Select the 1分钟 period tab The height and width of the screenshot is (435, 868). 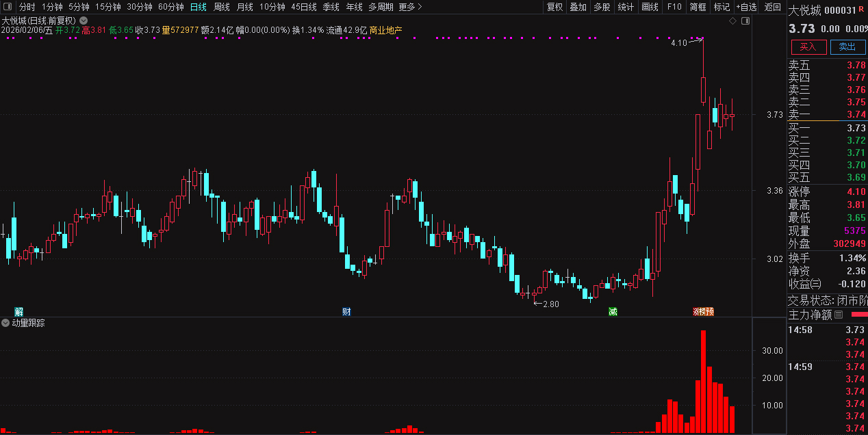click(x=52, y=7)
